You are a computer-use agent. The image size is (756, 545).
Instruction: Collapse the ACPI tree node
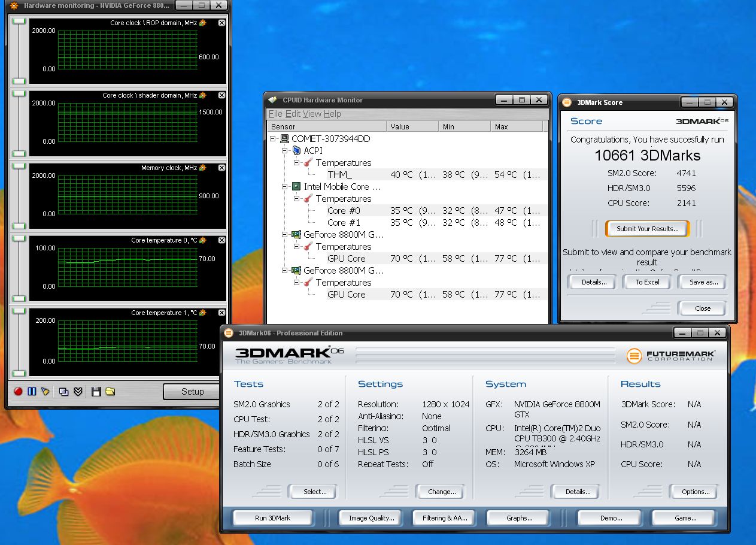pos(286,151)
